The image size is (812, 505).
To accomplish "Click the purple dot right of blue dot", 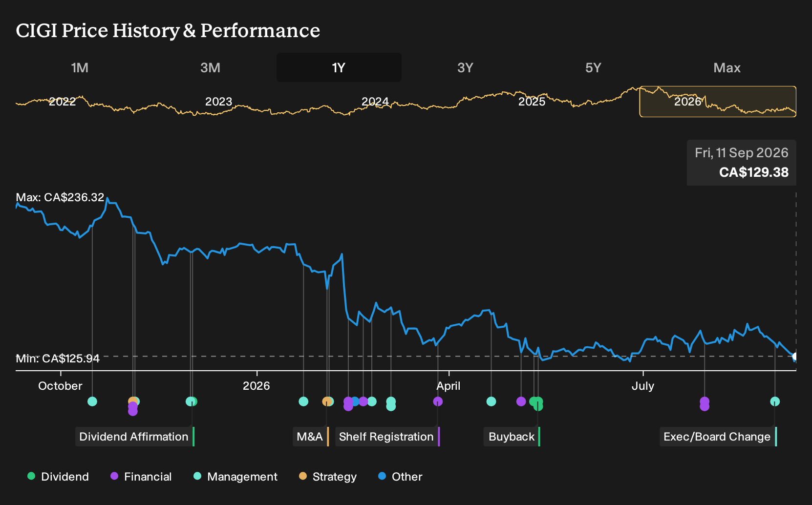I will (x=363, y=401).
